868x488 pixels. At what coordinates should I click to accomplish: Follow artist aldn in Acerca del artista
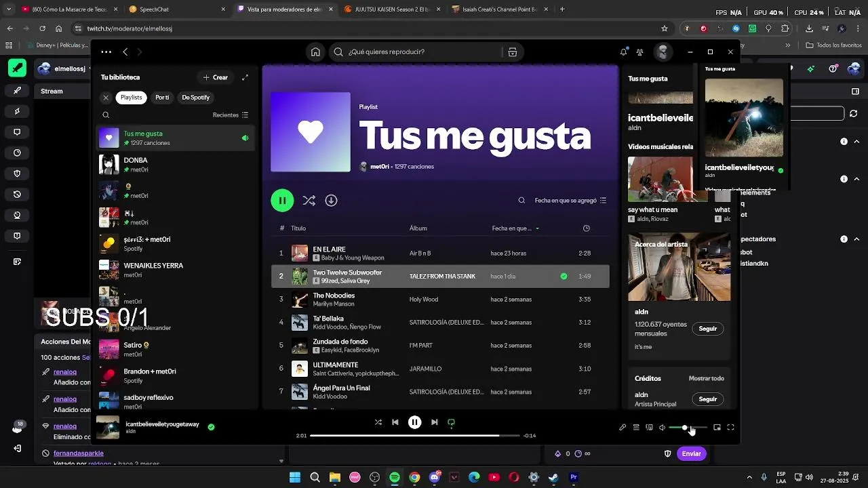[x=707, y=329]
